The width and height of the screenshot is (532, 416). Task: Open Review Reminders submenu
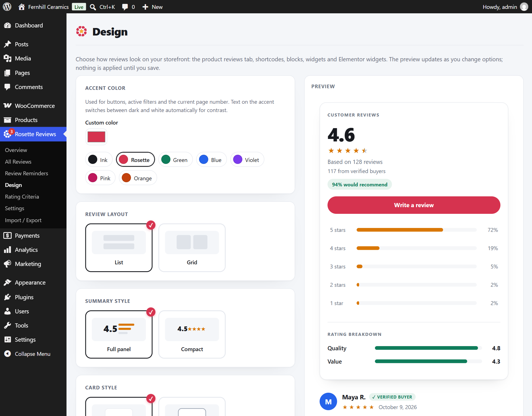[x=27, y=173]
